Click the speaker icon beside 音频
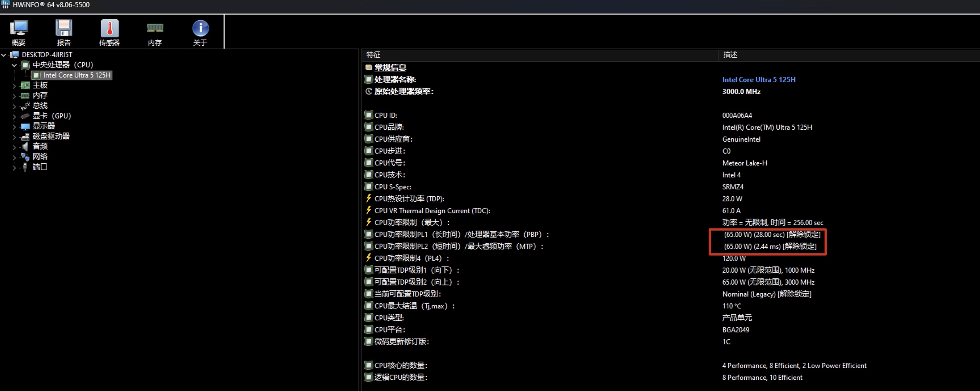 pyautogui.click(x=25, y=146)
